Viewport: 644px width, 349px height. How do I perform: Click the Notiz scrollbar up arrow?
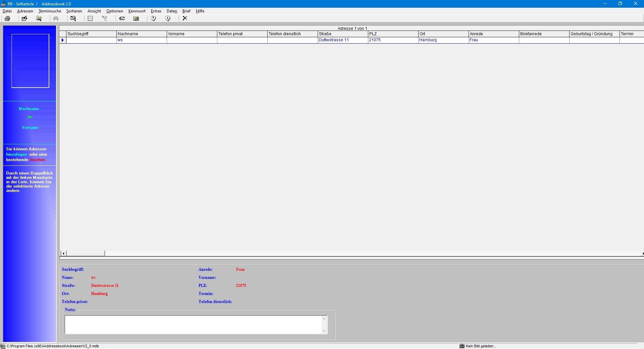click(x=324, y=319)
